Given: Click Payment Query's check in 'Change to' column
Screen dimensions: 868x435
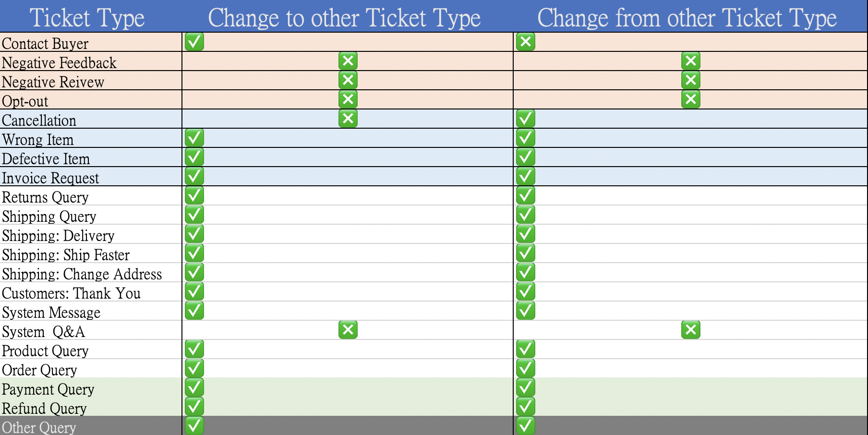Looking at the screenshot, I should click(194, 387).
